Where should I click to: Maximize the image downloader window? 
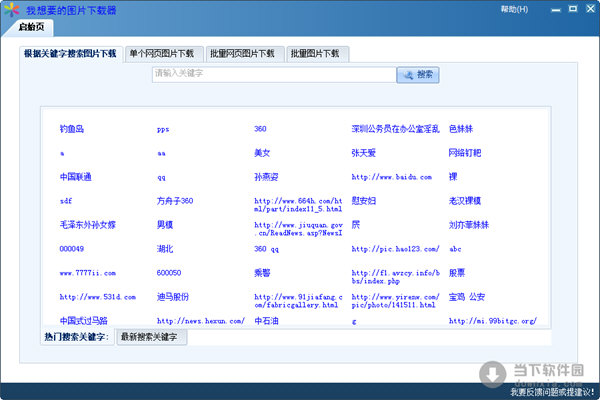tap(573, 9)
